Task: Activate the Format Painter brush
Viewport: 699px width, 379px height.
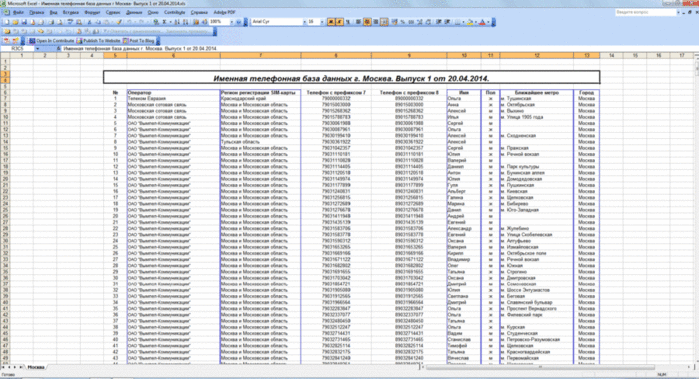Action: coord(119,22)
